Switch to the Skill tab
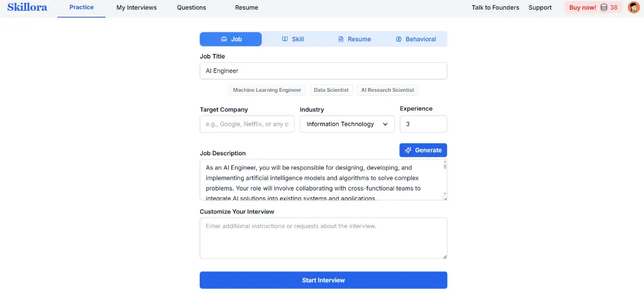644x300 pixels. tap(292, 39)
